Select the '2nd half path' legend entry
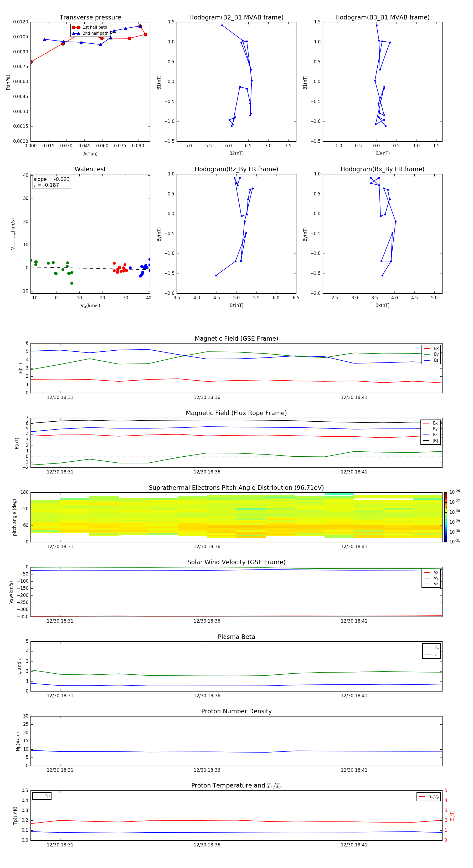The width and height of the screenshot is (473, 868). pyautogui.click(x=90, y=33)
